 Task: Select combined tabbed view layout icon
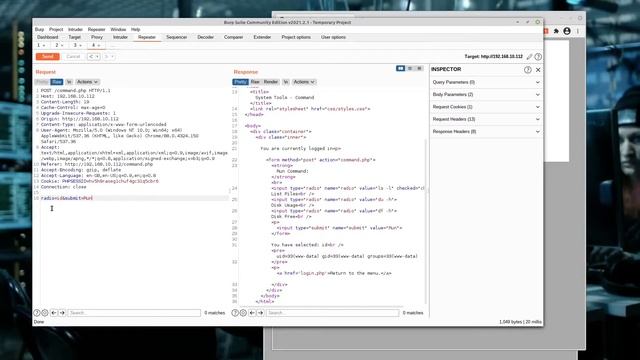coord(419,69)
